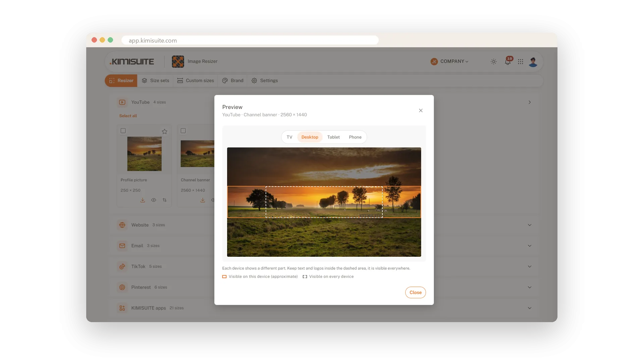
Task: Toggle the light theme sun icon
Action: tap(494, 62)
